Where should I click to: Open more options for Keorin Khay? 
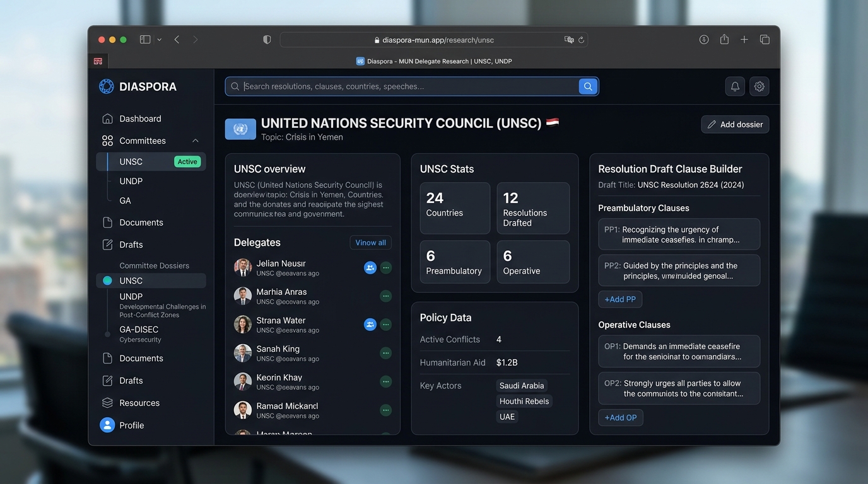coord(386,381)
